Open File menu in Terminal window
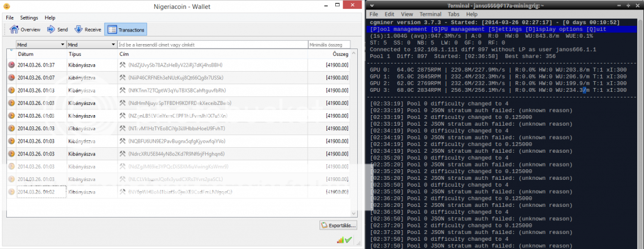The height and width of the screenshot is (249, 644). click(374, 14)
